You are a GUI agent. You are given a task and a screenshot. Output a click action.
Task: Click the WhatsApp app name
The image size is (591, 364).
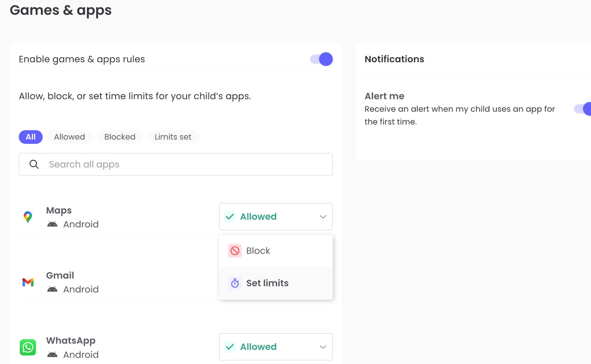71,341
